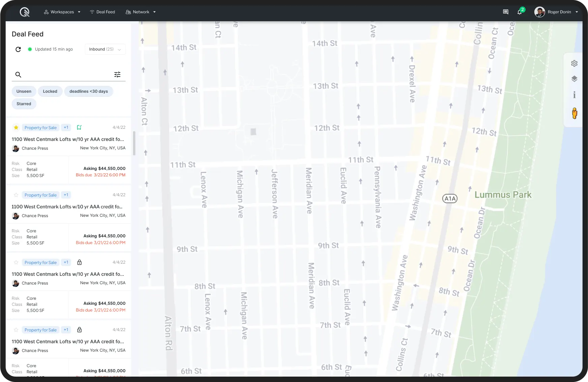588x382 pixels.
Task: Expand the Inbound (25) dropdown
Action: coord(105,49)
